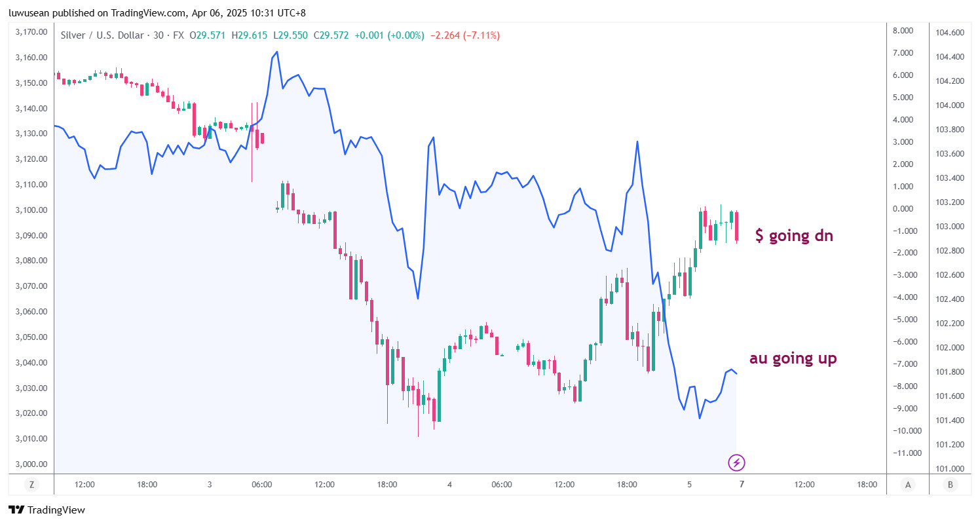The height and width of the screenshot is (524, 980).
Task: Click the TradingView logo at bottom
Action: (47, 510)
